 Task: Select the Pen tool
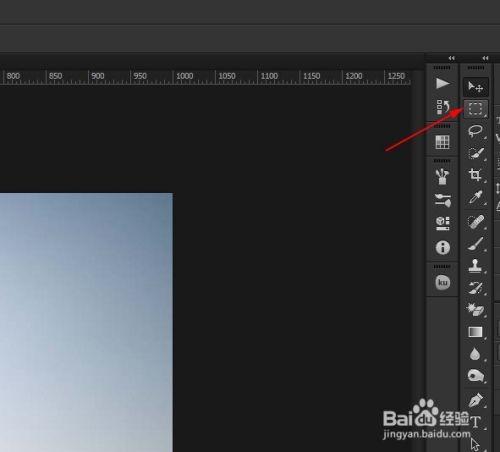(476, 400)
